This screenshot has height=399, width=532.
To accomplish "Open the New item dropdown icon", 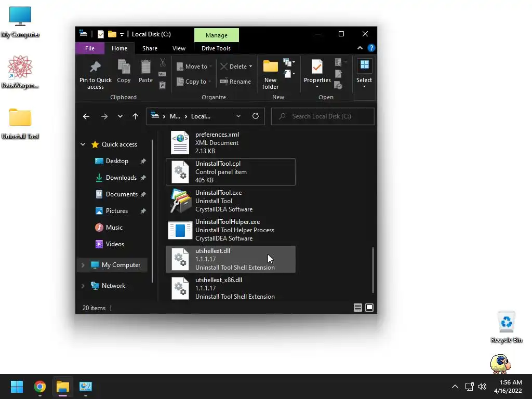I will [289, 62].
